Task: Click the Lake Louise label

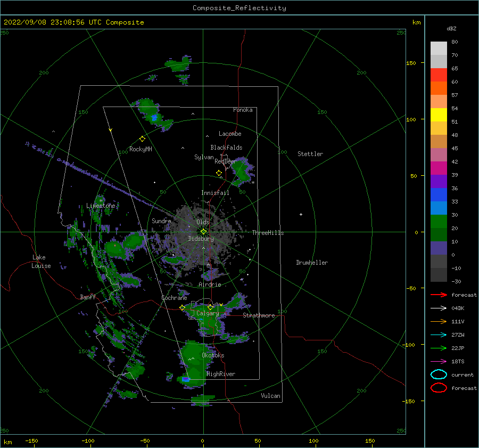Action: 42,262
